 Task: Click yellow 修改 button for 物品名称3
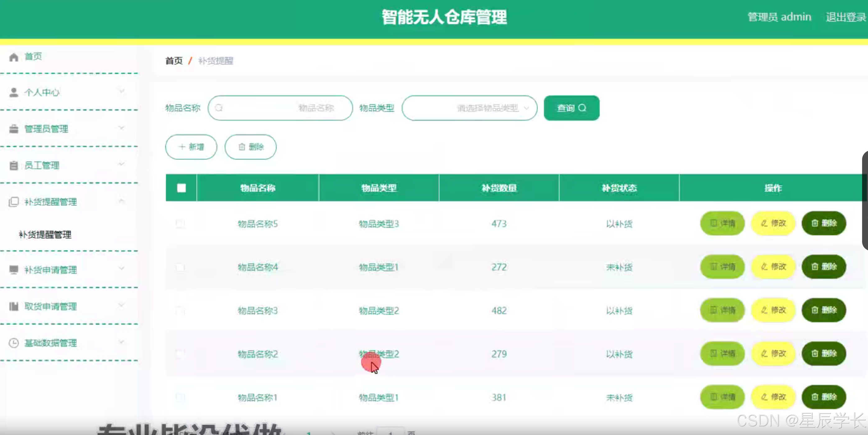pyautogui.click(x=773, y=310)
